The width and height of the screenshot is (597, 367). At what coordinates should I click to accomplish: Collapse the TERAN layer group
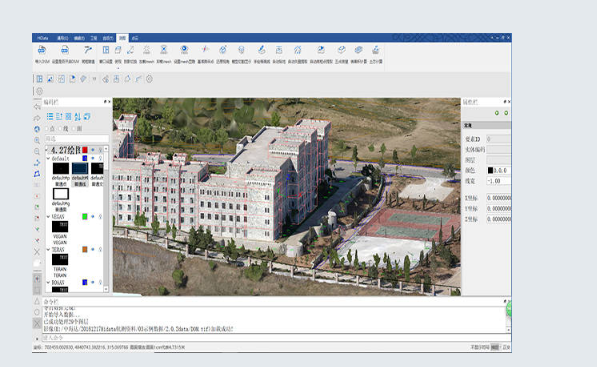[48, 249]
